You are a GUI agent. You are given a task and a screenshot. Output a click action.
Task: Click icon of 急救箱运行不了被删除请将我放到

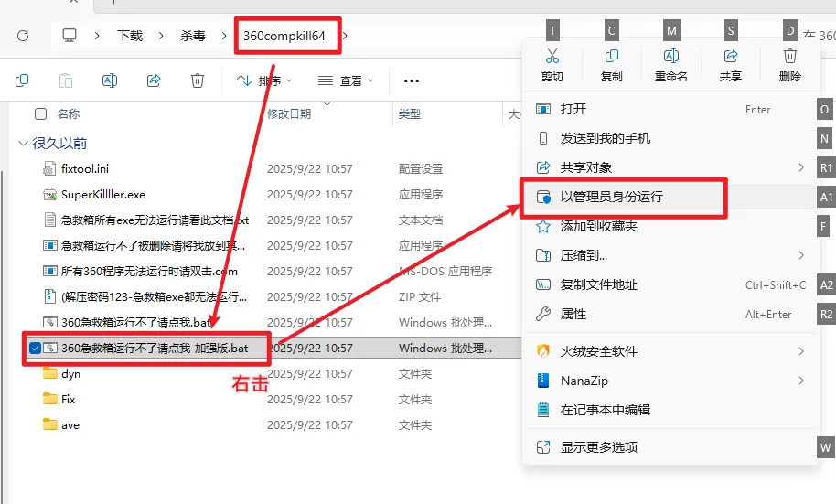49,245
